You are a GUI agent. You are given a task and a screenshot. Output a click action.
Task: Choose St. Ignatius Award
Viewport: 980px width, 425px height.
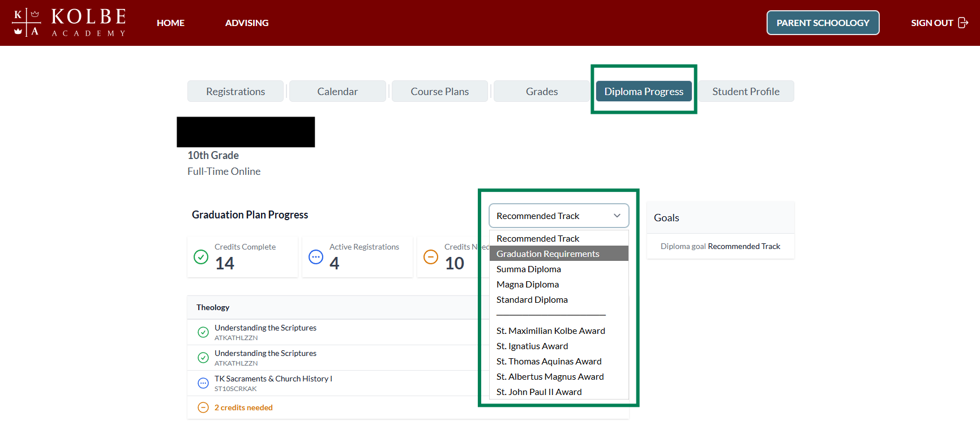(559, 346)
